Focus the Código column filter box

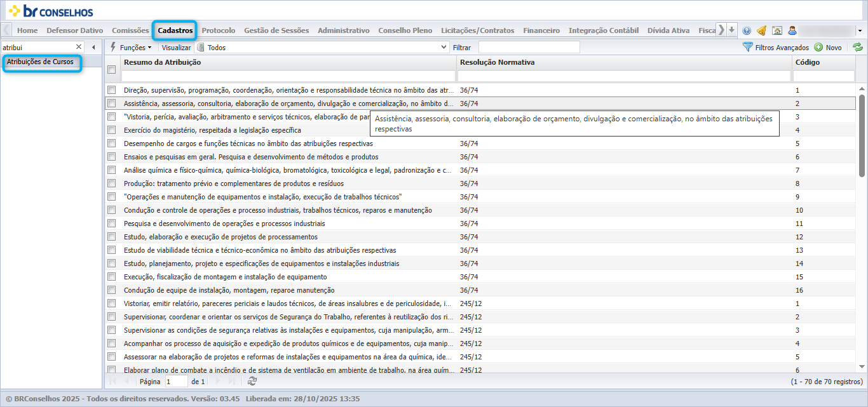pos(824,76)
